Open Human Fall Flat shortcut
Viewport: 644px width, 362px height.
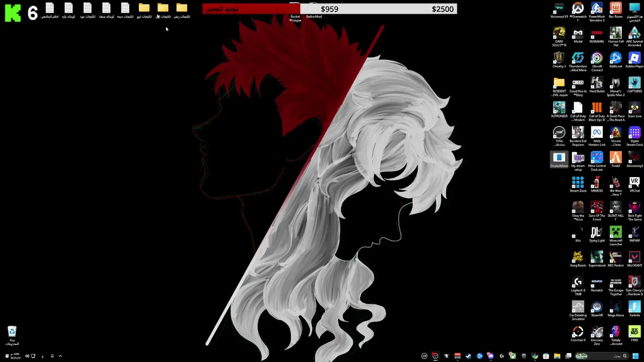[x=615, y=37]
